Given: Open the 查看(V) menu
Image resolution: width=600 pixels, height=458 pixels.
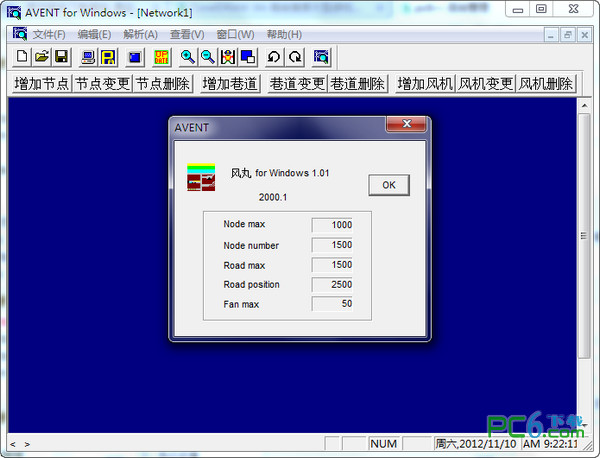Looking at the screenshot, I should [187, 34].
